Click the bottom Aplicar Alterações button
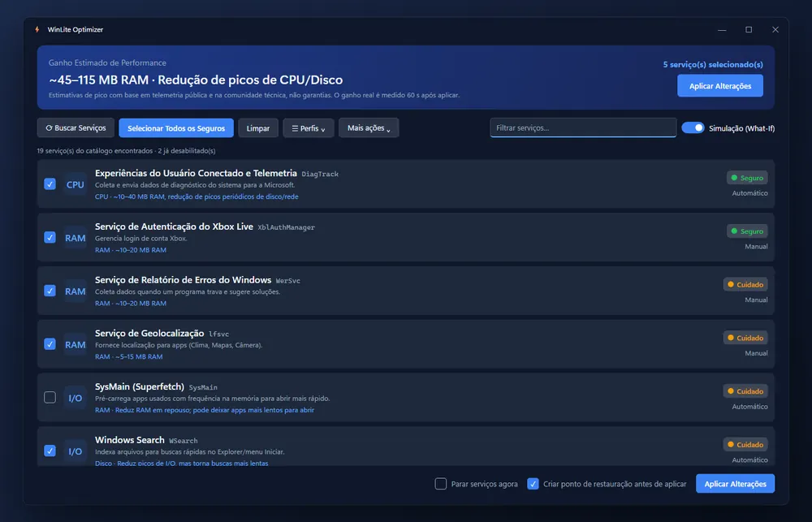The width and height of the screenshot is (812, 522). coord(736,484)
